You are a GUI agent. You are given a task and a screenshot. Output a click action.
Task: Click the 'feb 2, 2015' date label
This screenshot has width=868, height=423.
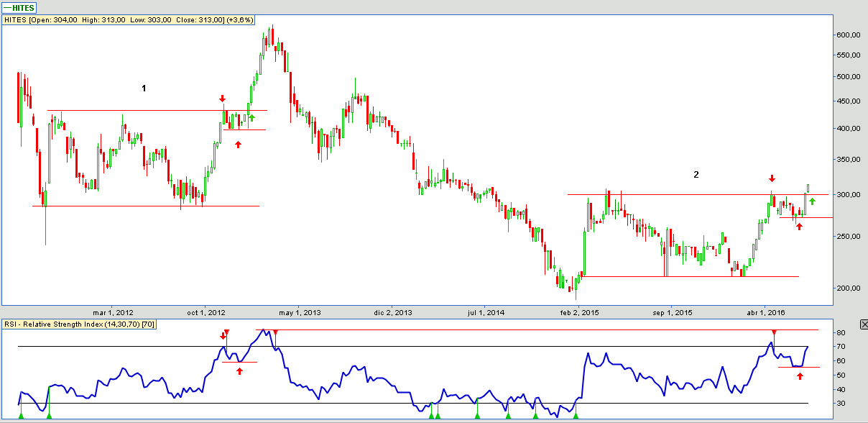[579, 312]
